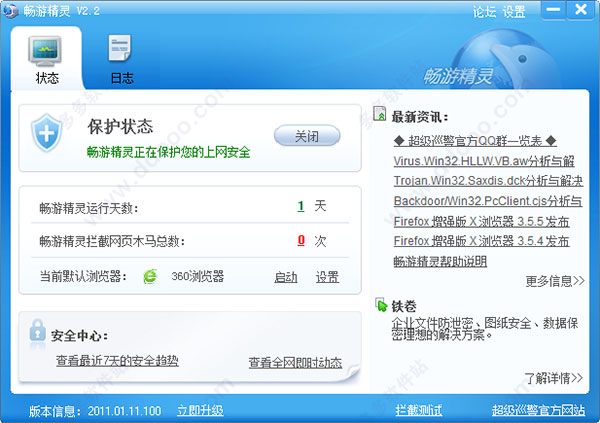Viewport: 600px width, 423px height.
Task: Open 超级巡警官方QQ群一览表 news link
Action: tap(475, 141)
